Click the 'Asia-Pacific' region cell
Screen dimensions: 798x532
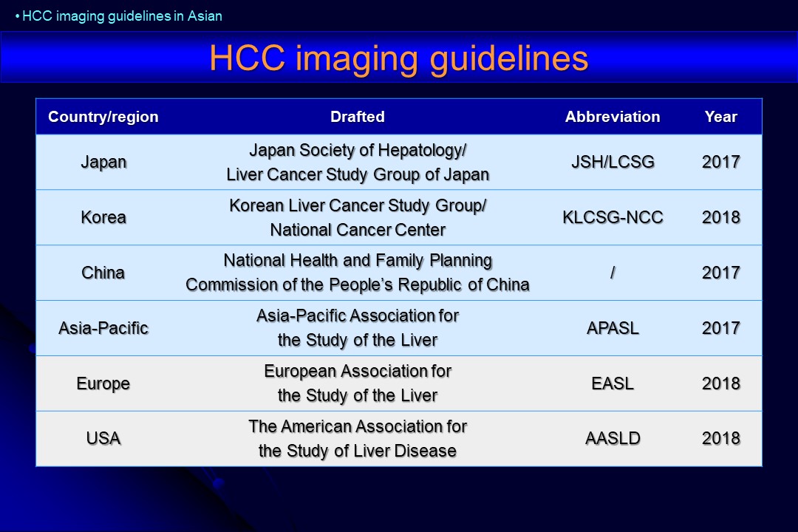[103, 328]
